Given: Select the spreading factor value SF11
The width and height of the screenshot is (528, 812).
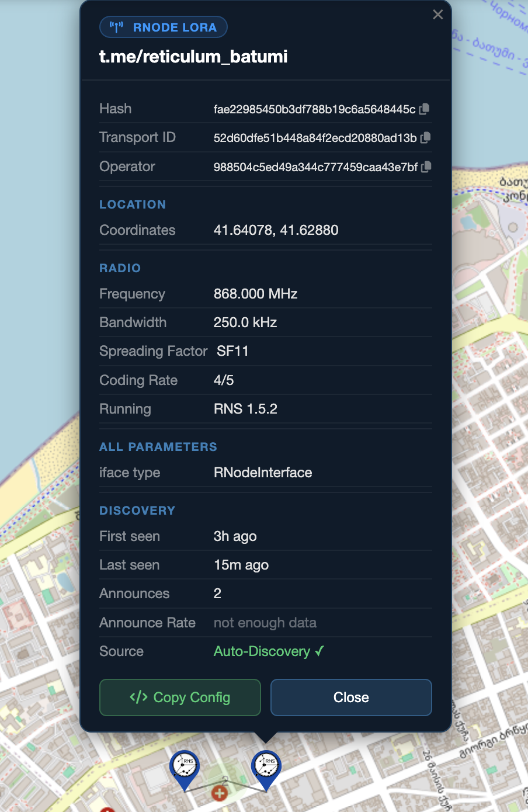Looking at the screenshot, I should pos(232,351).
